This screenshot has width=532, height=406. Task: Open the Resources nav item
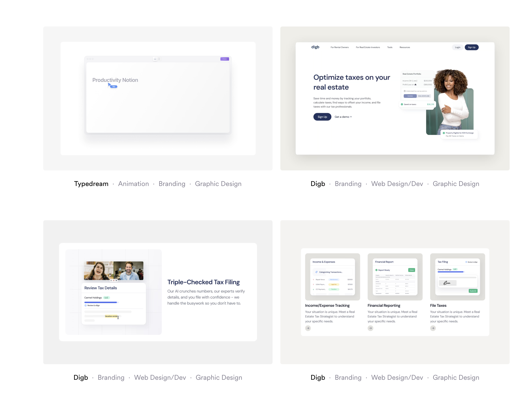coord(404,47)
